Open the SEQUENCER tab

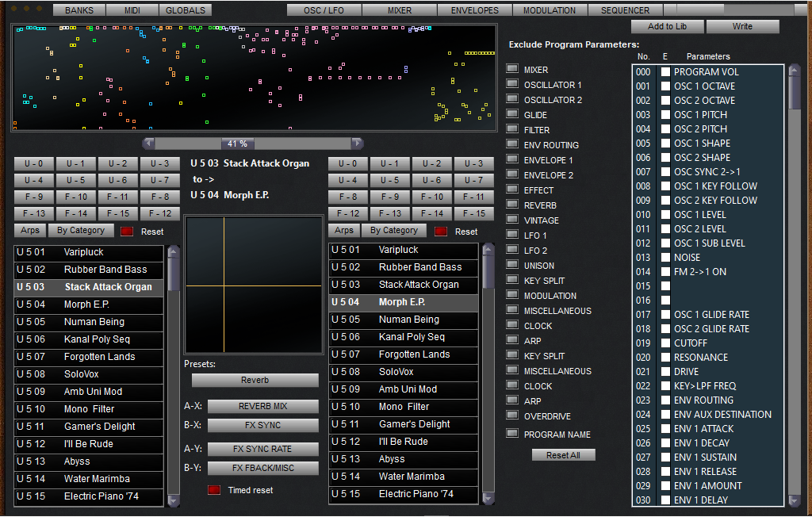click(x=625, y=10)
